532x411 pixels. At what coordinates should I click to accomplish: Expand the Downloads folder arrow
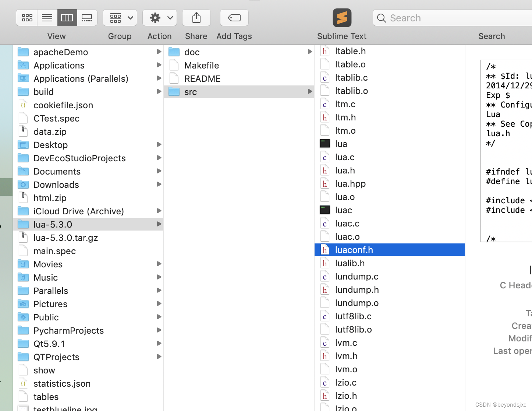tap(159, 185)
